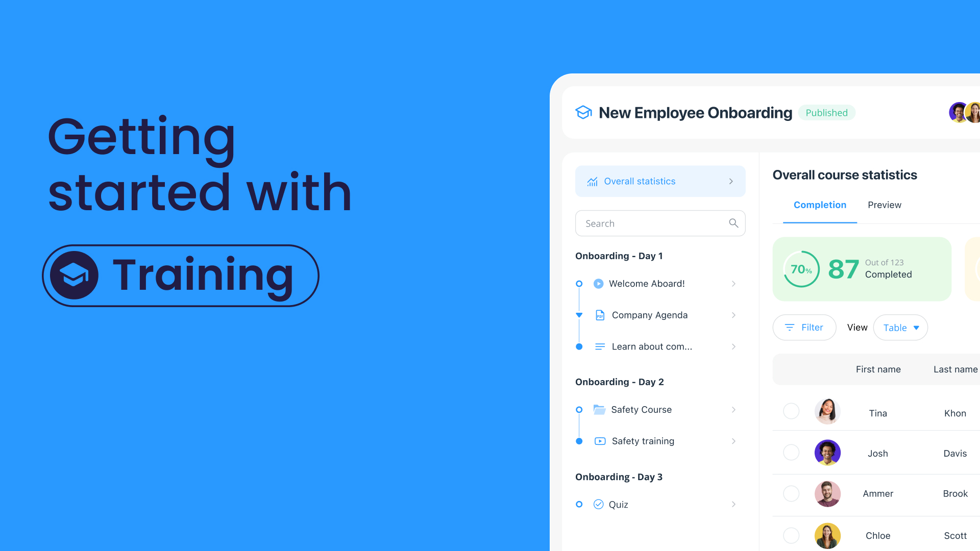
Task: Click the Safety training video icon
Action: 600,441
